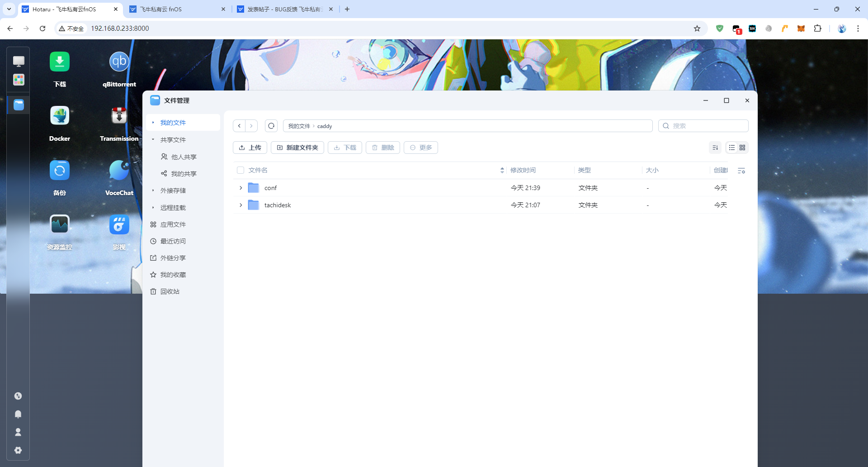Screen dimensions: 868x467
Task: Expand 远程挂载 in the sidebar
Action: 153,208
